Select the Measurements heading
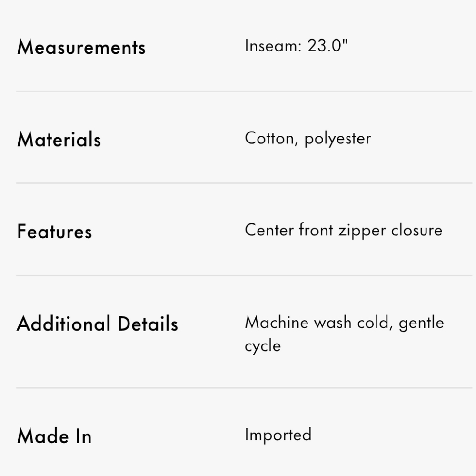The width and height of the screenshot is (476, 476). click(x=81, y=47)
